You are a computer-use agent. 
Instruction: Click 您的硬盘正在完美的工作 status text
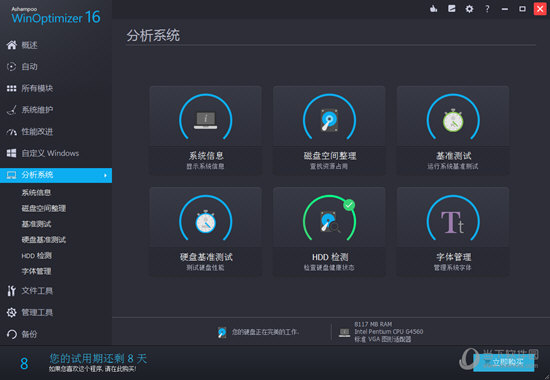tap(265, 332)
